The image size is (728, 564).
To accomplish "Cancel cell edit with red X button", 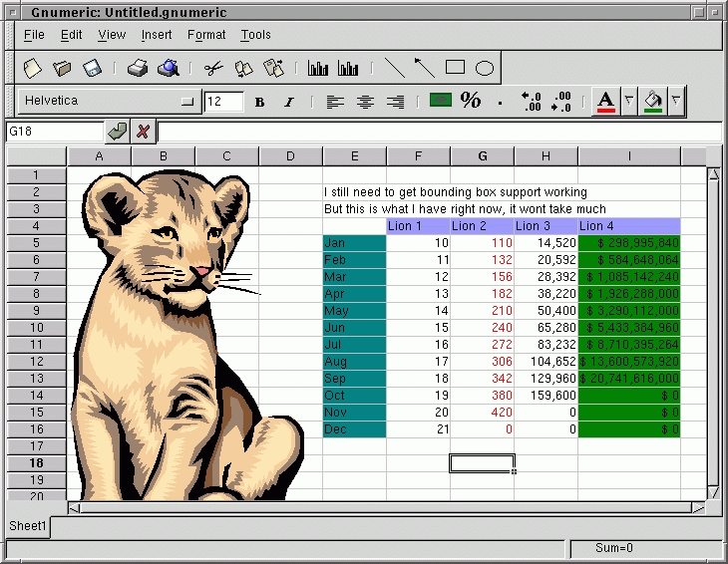I will (144, 132).
